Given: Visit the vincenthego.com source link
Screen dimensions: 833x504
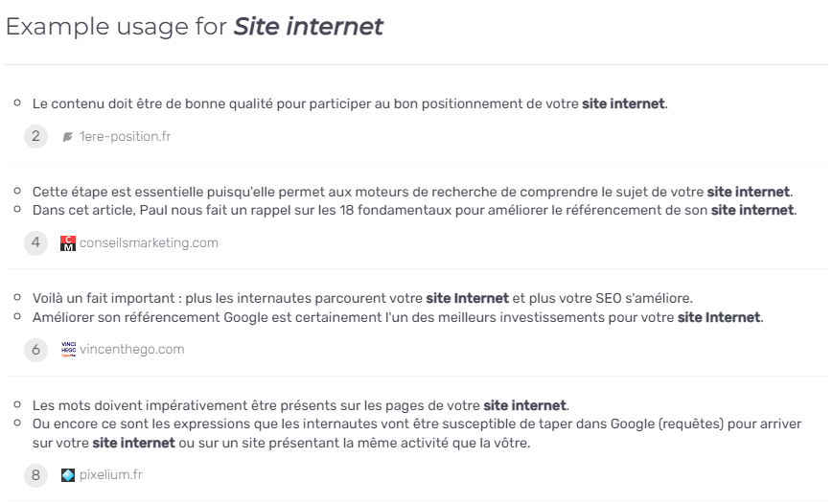Looking at the screenshot, I should [131, 349].
